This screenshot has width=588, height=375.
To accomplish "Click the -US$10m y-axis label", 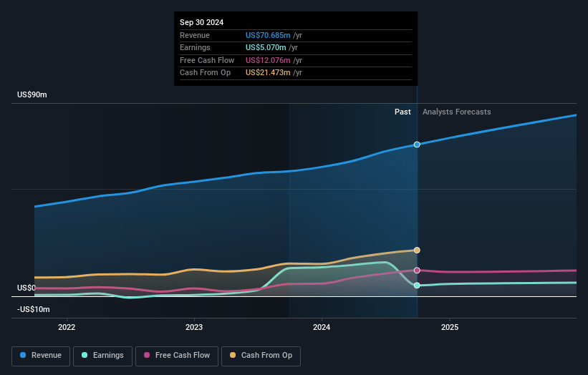I will point(34,309).
